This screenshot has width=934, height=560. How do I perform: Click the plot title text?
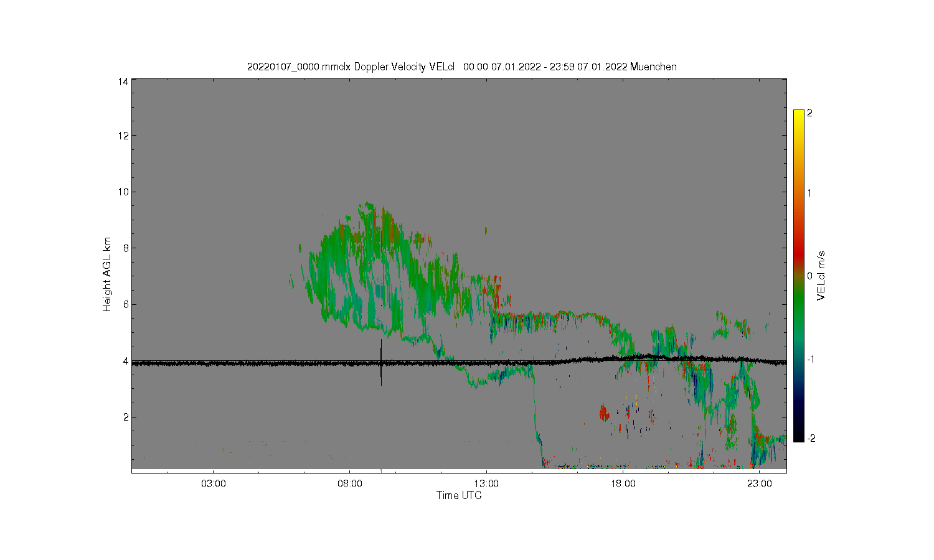(x=461, y=67)
